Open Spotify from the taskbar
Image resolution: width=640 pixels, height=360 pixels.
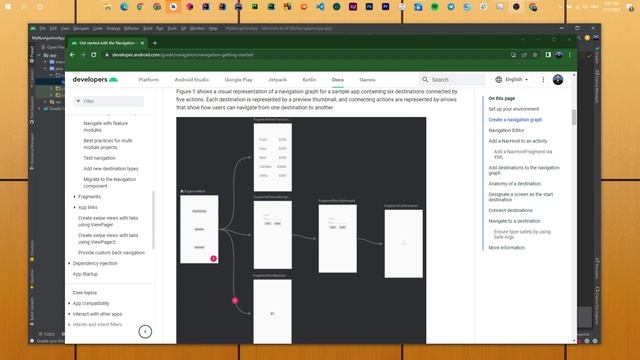click(435, 7)
